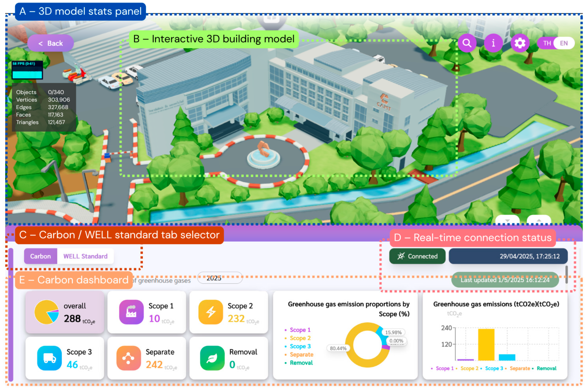Select the Carbon tab
This screenshot has width=588, height=390.
(x=41, y=256)
